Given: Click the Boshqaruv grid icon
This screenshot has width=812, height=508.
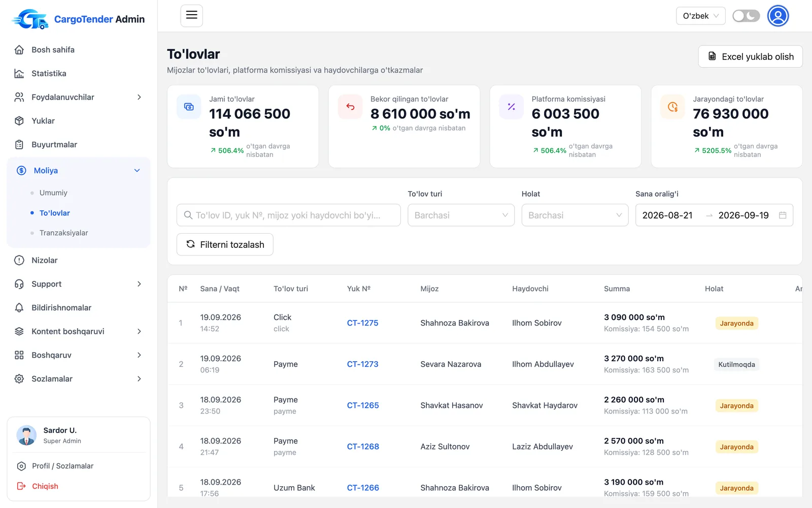Looking at the screenshot, I should (19, 355).
